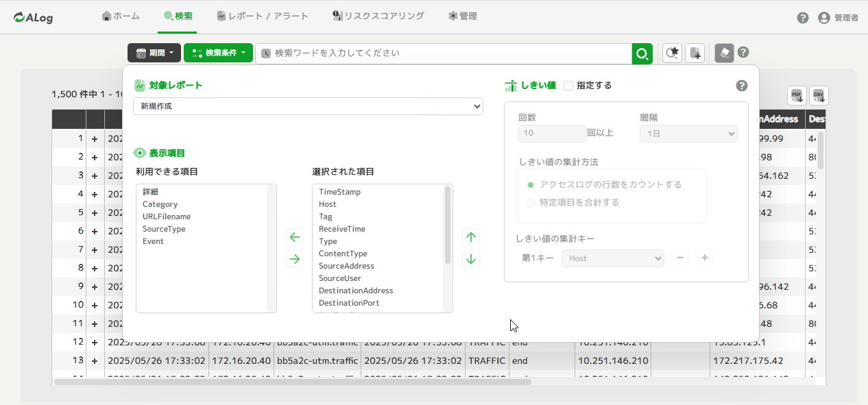Select アクセスログの行数をカウントする radio option

[531, 185]
